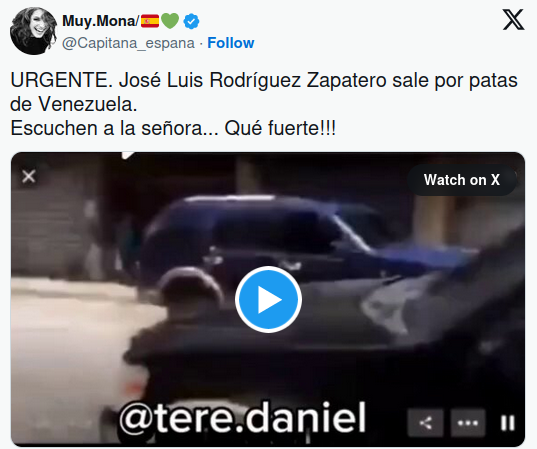Open the Muy.Mona profile avatar
537x449 pixels.
click(34, 31)
